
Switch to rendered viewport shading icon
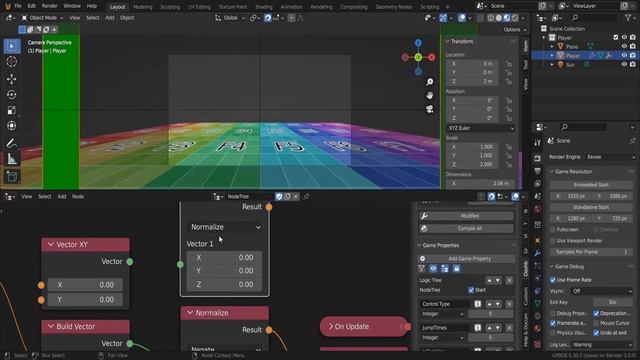point(515,18)
